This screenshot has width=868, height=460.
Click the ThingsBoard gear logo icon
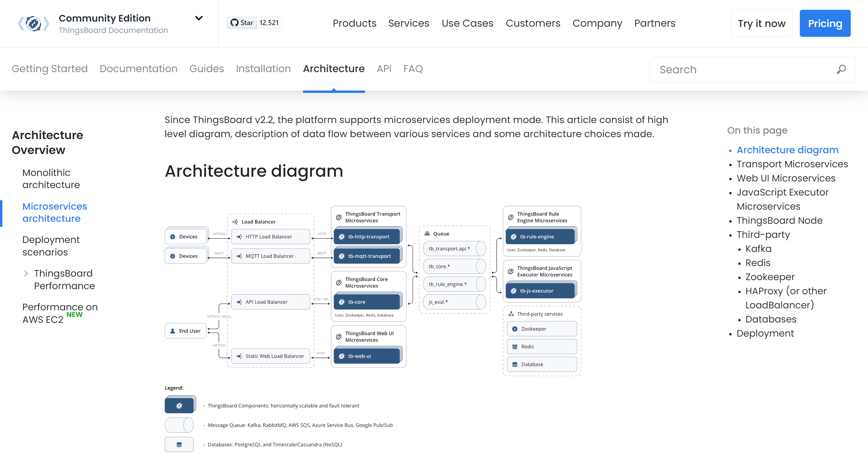(34, 24)
